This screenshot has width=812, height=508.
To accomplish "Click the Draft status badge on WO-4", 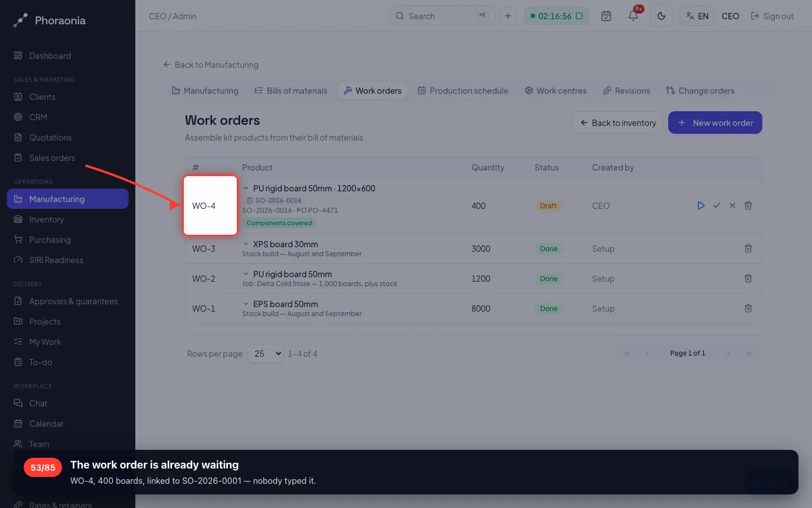I will pos(548,206).
